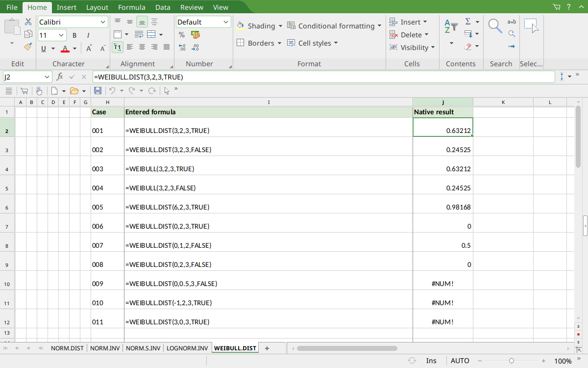Image resolution: width=588 pixels, height=368 pixels.
Task: Add a new sheet with plus button
Action: (267, 348)
